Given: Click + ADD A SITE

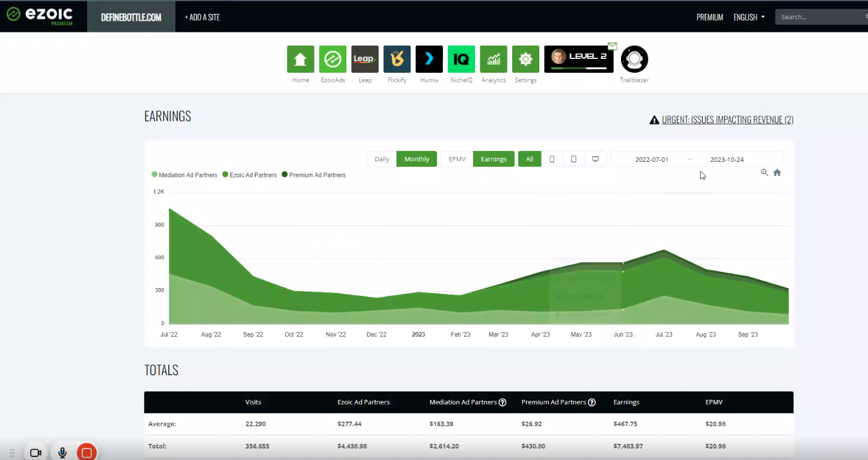Looking at the screenshot, I should pos(202,17).
